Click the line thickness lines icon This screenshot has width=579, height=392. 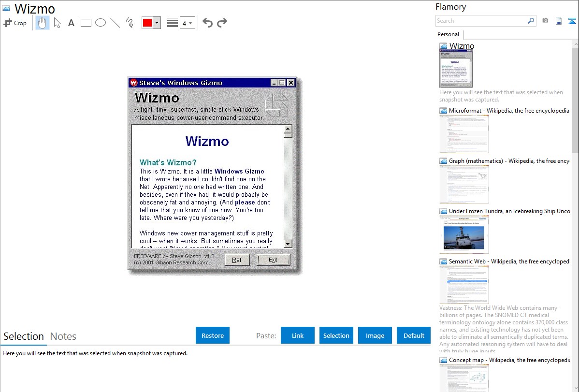point(173,23)
